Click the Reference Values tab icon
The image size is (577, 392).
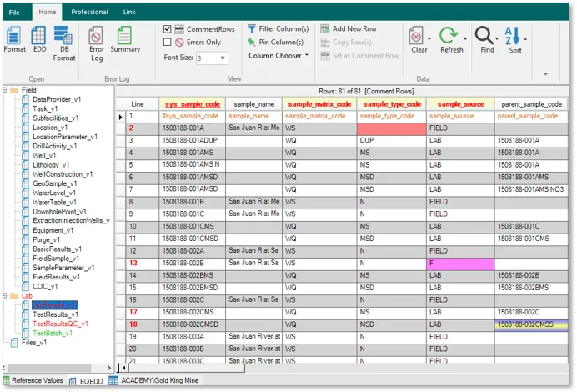pyautogui.click(x=7, y=380)
